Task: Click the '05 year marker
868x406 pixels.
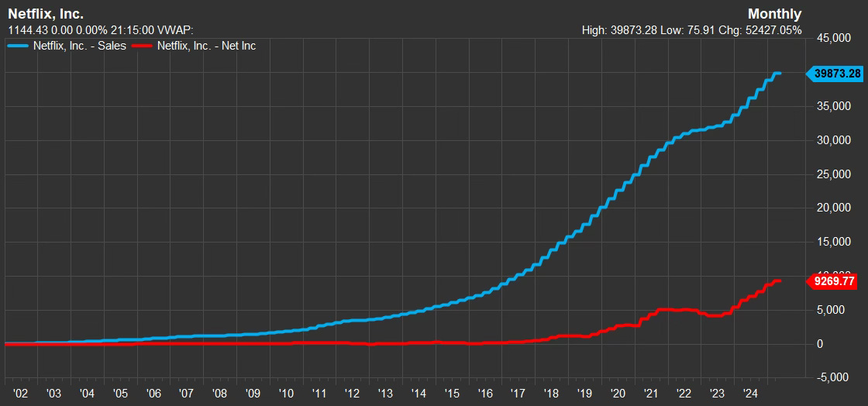Action: click(120, 394)
